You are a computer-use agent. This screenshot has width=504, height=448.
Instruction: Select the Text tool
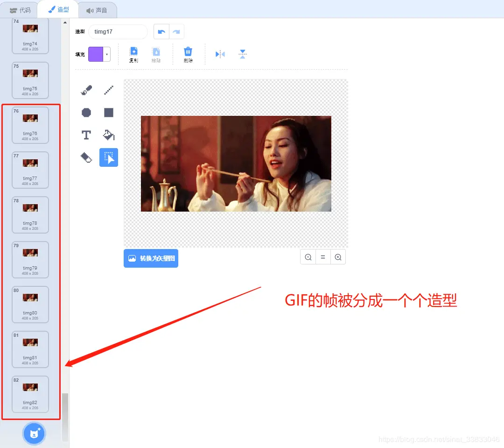(x=86, y=135)
